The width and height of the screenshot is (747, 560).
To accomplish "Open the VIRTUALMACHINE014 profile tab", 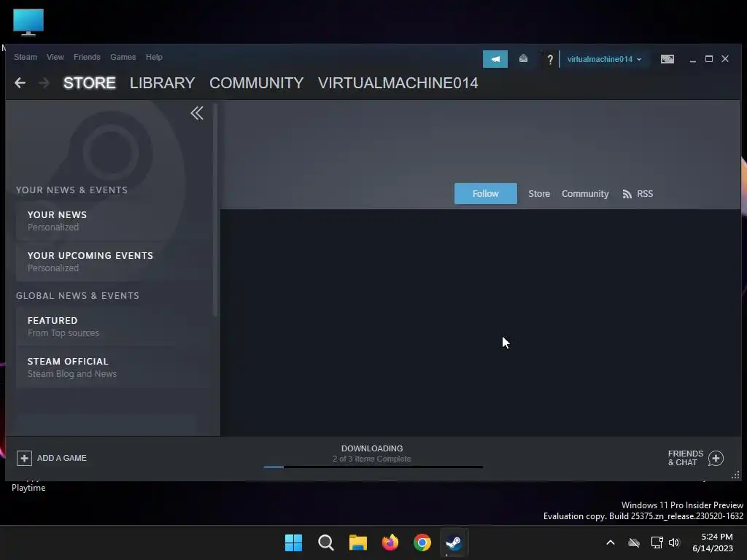I will click(398, 83).
